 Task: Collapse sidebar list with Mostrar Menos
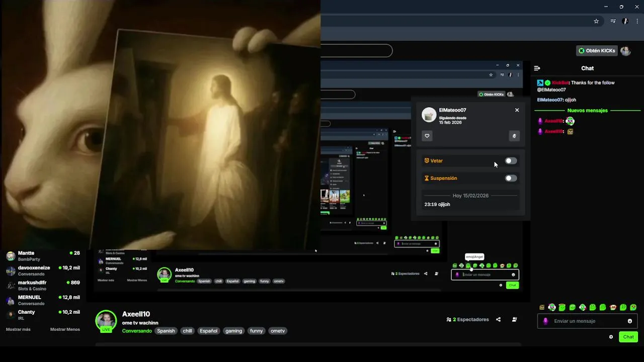pyautogui.click(x=65, y=329)
